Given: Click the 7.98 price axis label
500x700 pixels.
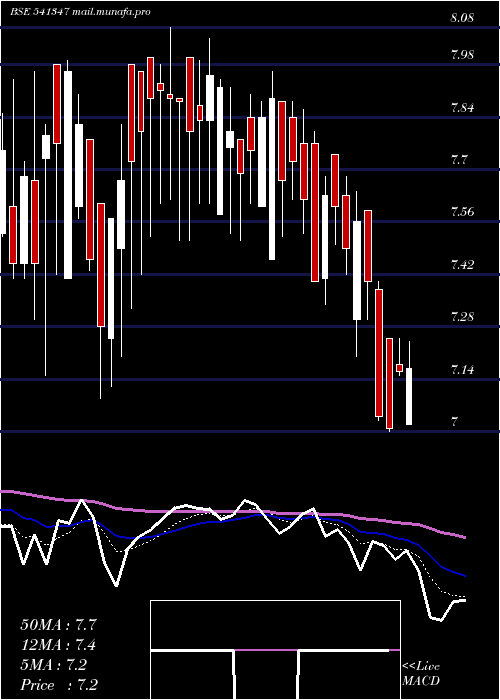Looking at the screenshot, I should pyautogui.click(x=462, y=55).
